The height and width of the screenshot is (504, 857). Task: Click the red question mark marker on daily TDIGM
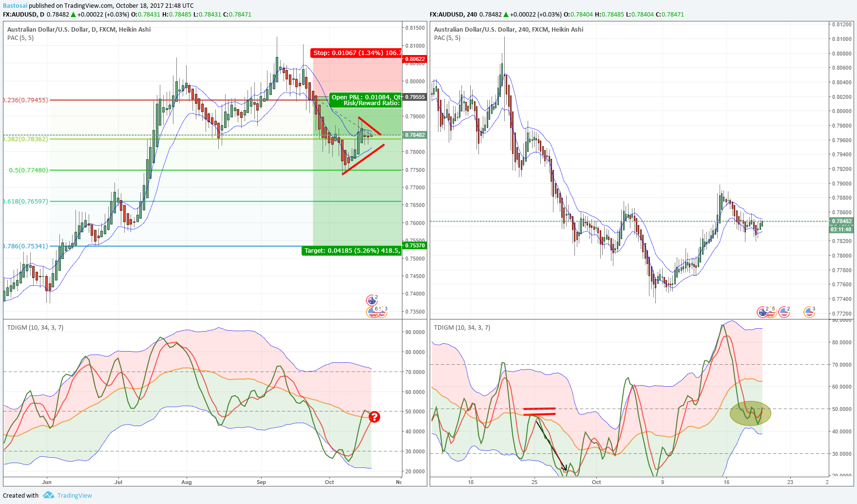(x=374, y=417)
